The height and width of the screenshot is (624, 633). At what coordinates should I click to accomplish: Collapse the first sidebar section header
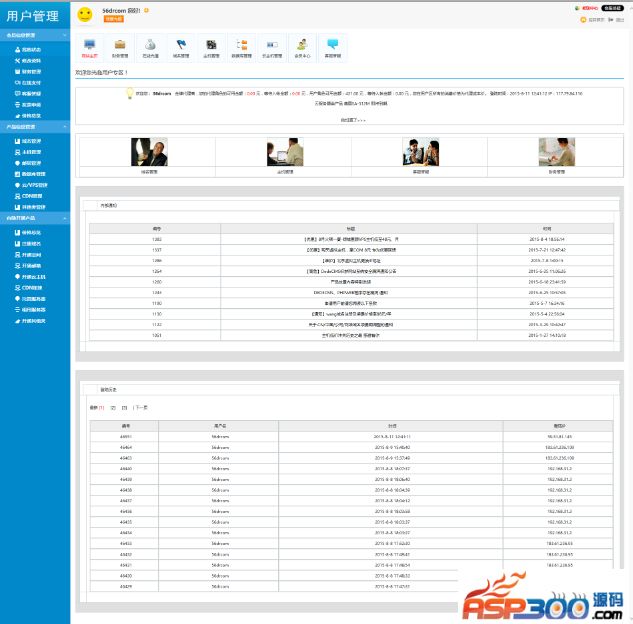pos(35,35)
